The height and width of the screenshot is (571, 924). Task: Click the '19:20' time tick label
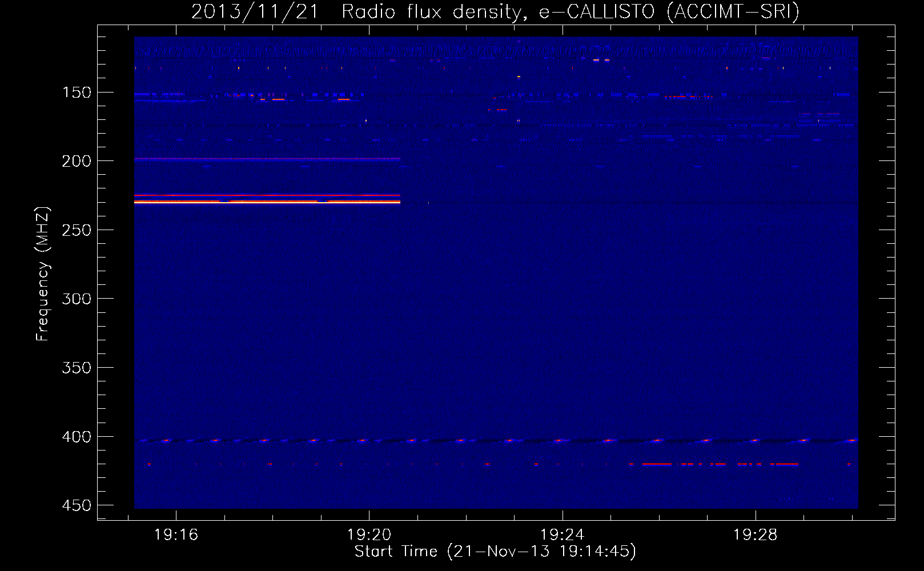pyautogui.click(x=369, y=534)
